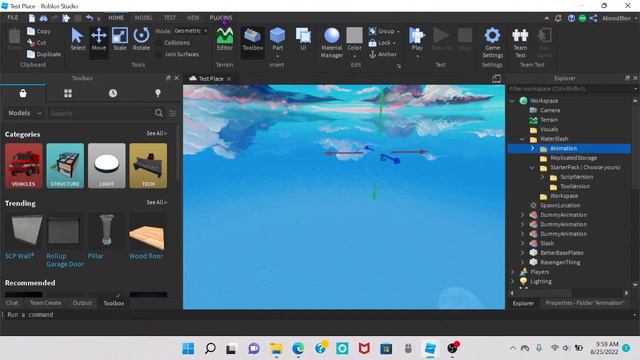Viewport: 640px width, 360px height.
Task: Select RasenganThing in Explorer
Action: 560,262
